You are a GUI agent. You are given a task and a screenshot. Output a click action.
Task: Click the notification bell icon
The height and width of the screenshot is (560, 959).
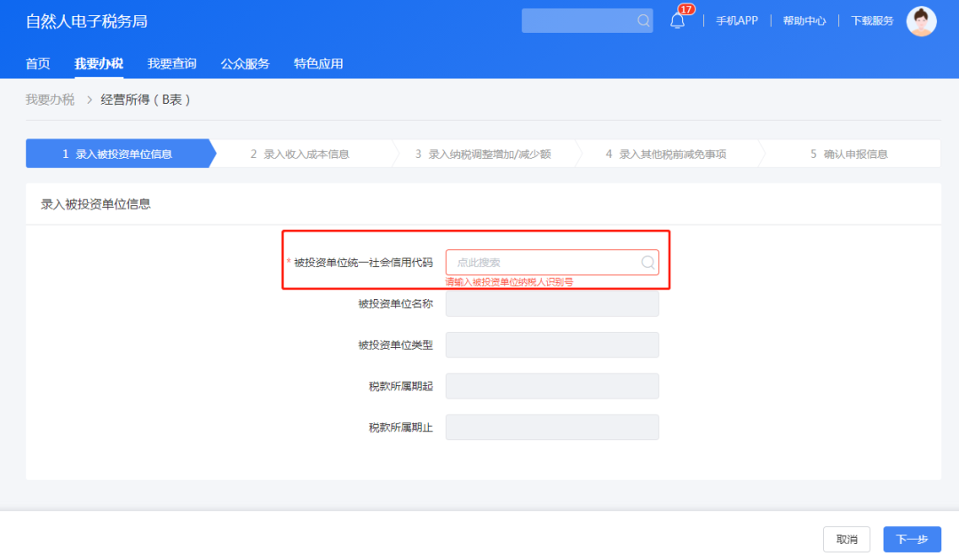tap(678, 21)
